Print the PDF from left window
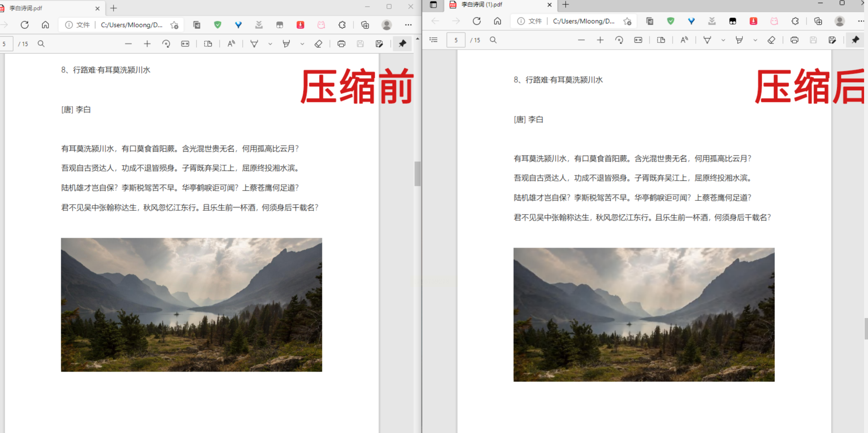The width and height of the screenshot is (868, 433). tap(341, 44)
